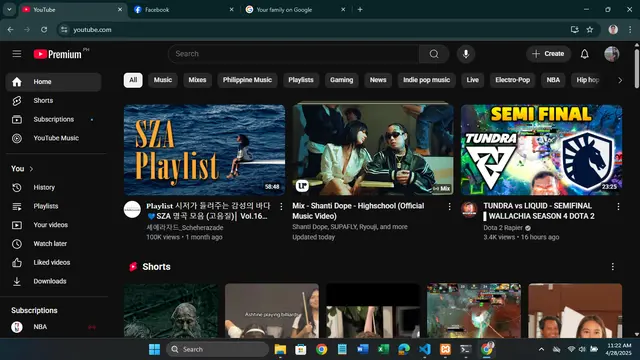Open Subscriptions in the sidebar
640x360 pixels.
tap(53, 119)
